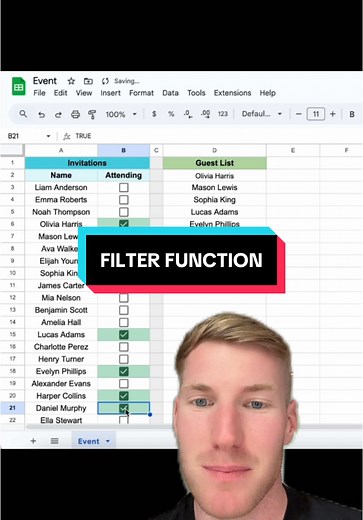Select the Daniel Murphy name cell

coord(61,408)
